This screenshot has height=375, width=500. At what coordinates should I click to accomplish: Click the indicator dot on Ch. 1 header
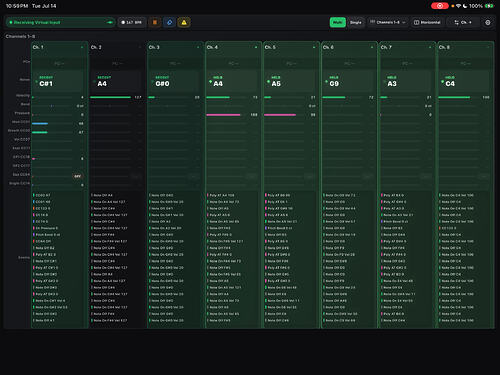82,47
